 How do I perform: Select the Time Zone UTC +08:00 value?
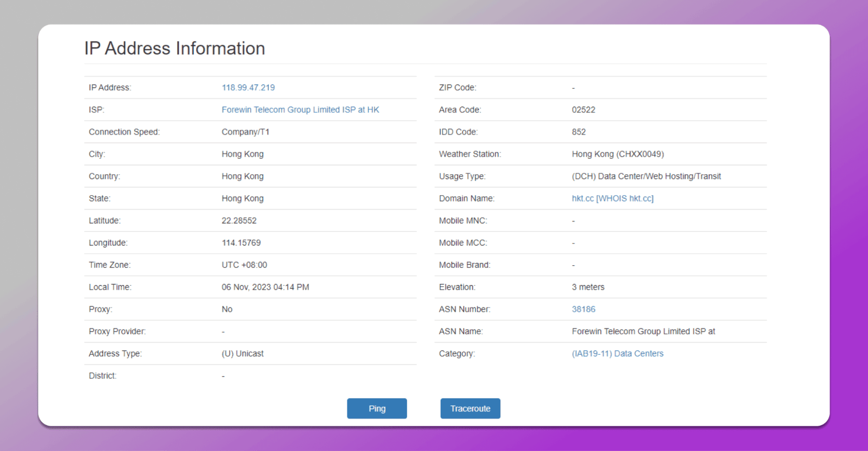tap(244, 265)
